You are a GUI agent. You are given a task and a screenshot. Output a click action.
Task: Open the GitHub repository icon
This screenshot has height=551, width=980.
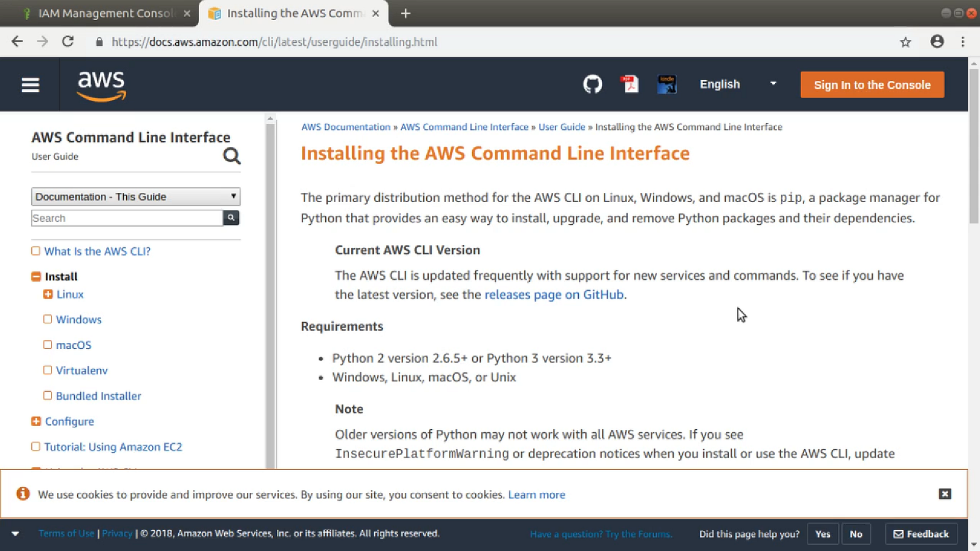[x=592, y=84]
